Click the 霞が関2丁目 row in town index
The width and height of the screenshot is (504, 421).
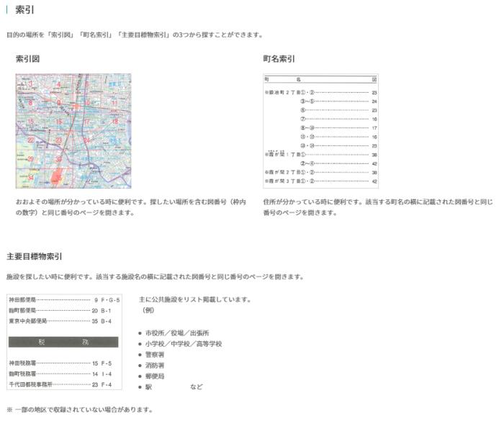(x=320, y=172)
